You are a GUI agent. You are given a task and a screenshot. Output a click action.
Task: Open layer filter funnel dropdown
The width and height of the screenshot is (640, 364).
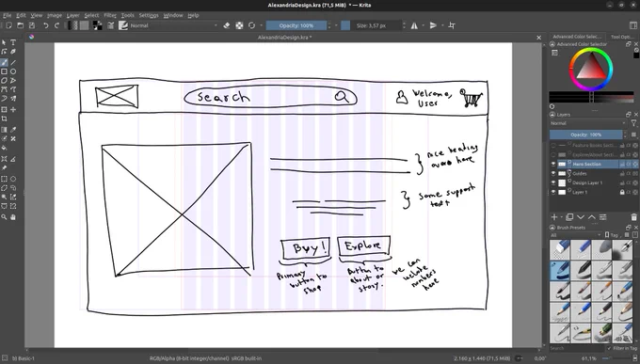point(633,123)
